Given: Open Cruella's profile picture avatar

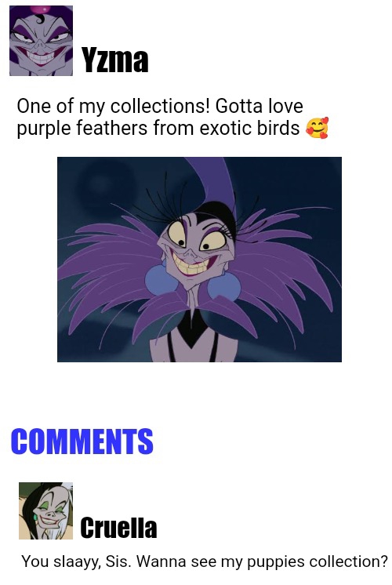Looking at the screenshot, I should point(46,511).
